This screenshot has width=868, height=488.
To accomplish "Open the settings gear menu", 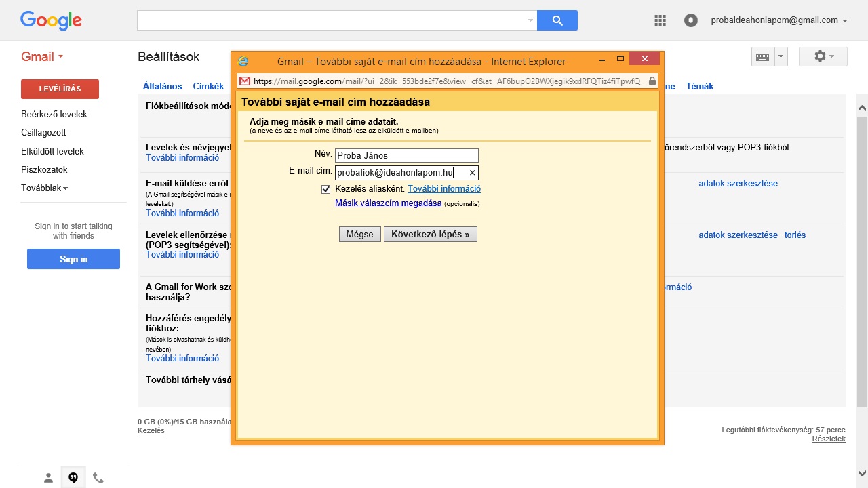I will pos(823,56).
